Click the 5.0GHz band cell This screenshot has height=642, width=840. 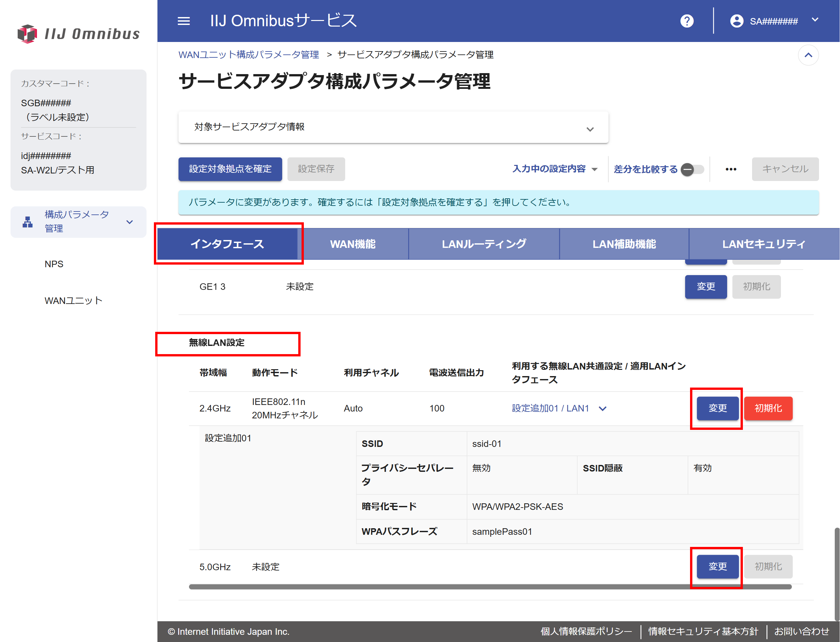pos(215,567)
